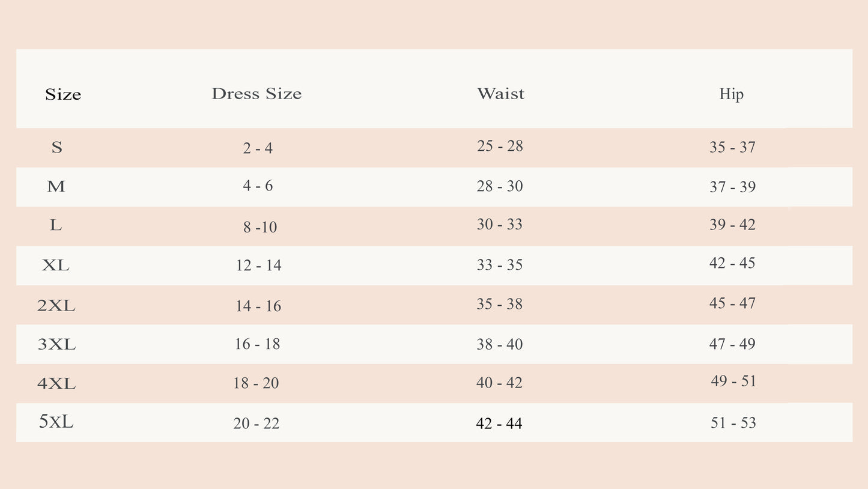
Task: Click waist value 28 - 30
Action: click(500, 186)
